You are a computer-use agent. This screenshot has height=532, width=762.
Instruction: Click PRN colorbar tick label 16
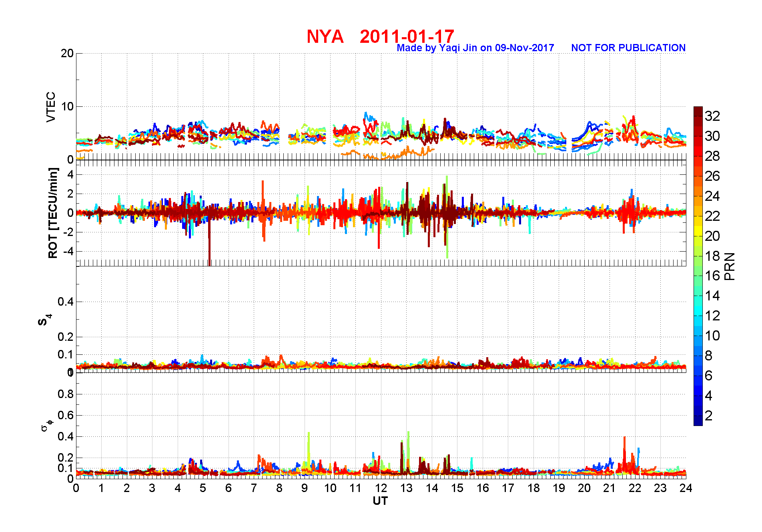[x=712, y=276]
